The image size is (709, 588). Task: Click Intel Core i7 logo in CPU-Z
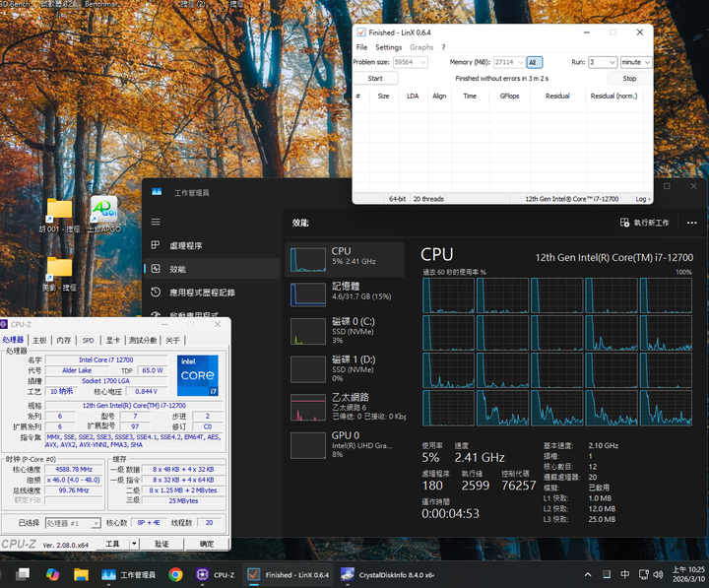pyautogui.click(x=198, y=375)
